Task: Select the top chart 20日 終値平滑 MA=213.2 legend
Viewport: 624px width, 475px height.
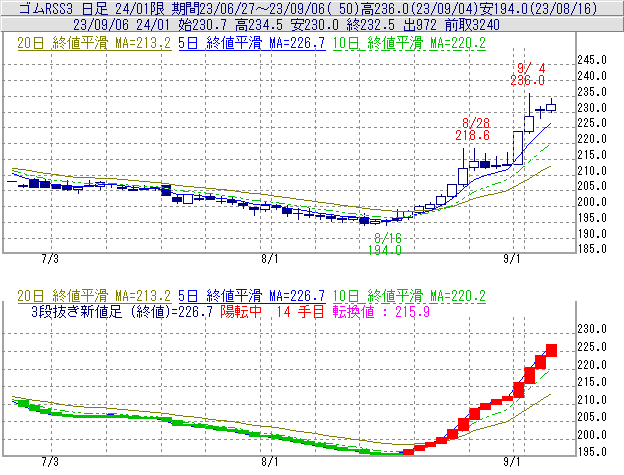Action: (94, 43)
